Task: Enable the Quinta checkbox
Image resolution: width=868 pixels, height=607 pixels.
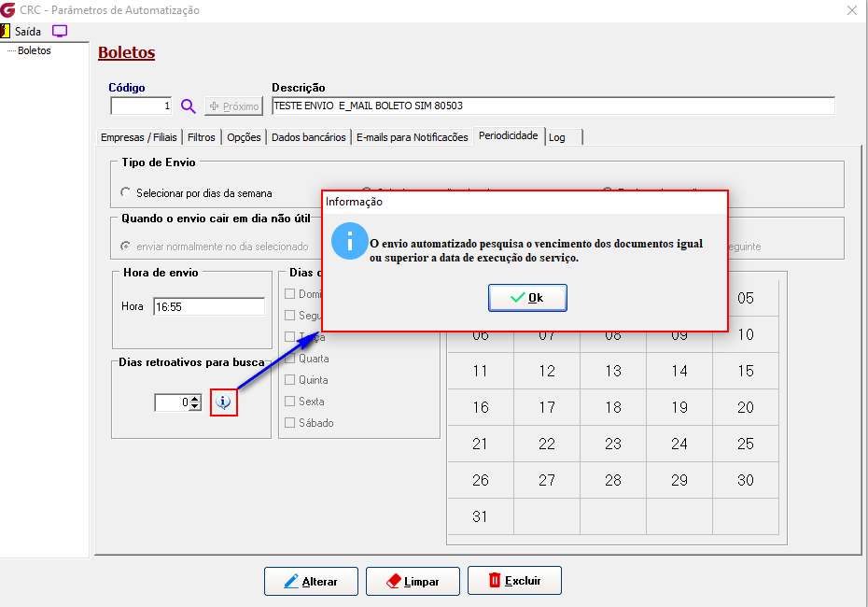Action: [289, 380]
